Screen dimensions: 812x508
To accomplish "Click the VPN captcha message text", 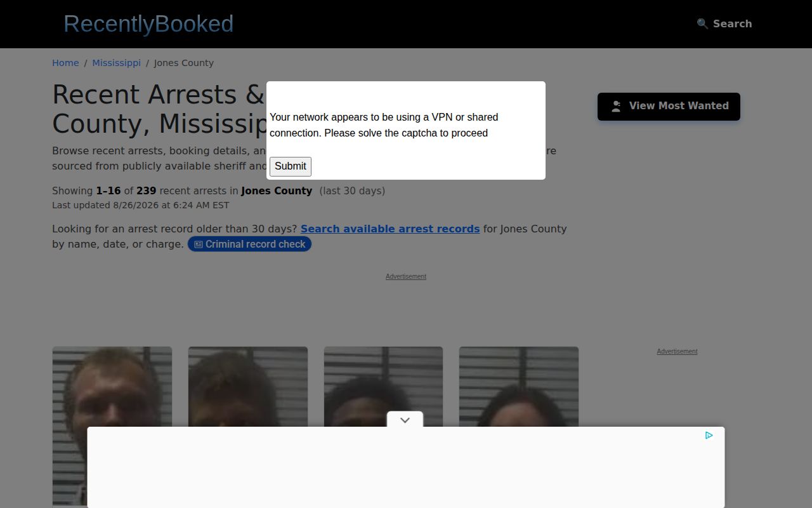I will coord(384,125).
